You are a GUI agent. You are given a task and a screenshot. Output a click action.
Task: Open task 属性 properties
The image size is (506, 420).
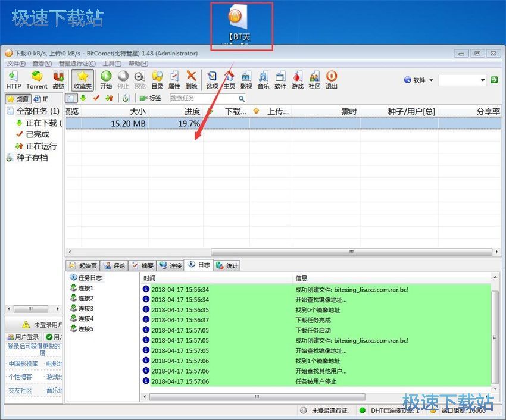[x=174, y=80]
